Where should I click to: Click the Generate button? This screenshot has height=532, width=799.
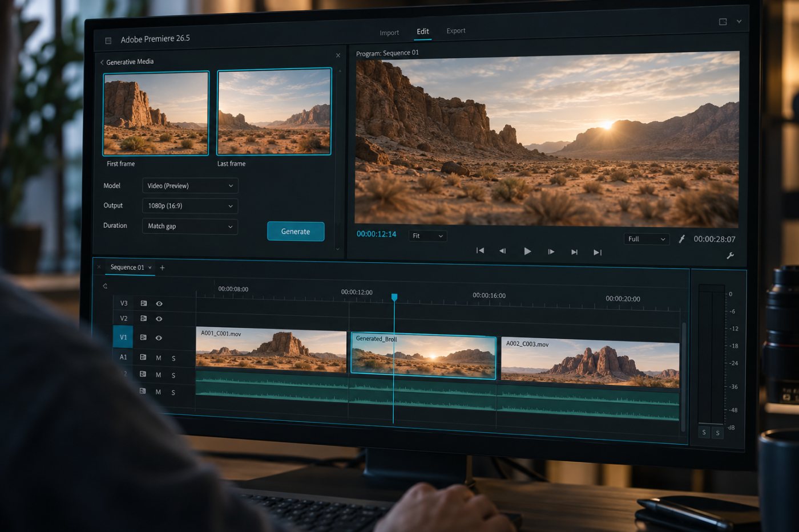296,232
